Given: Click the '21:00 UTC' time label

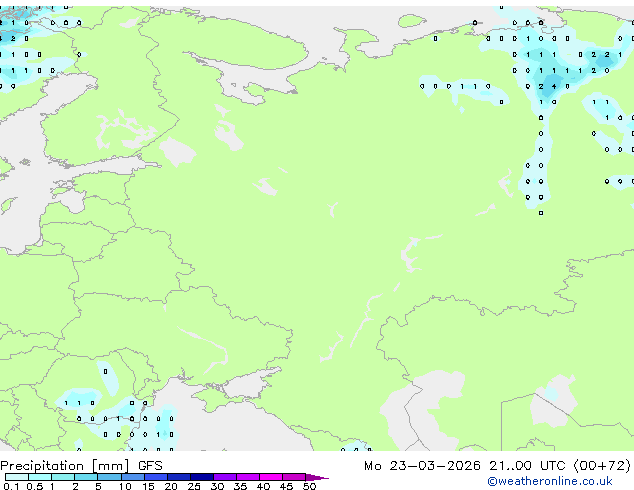Looking at the screenshot, I should click(527, 466).
